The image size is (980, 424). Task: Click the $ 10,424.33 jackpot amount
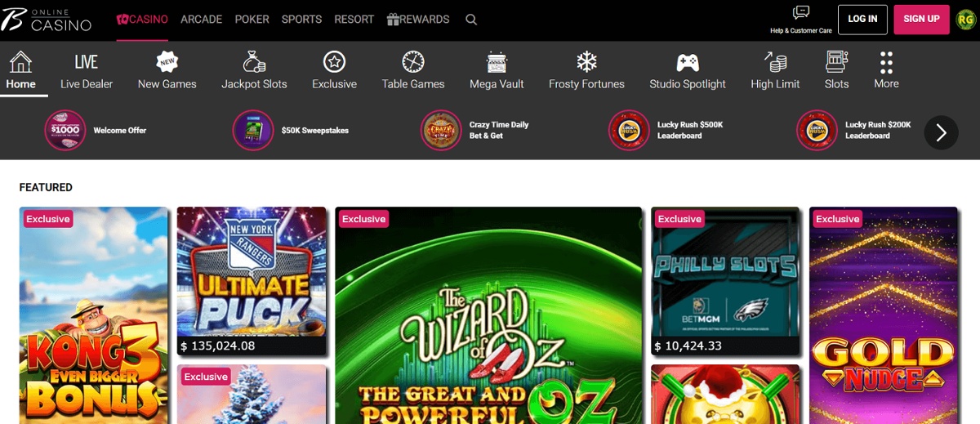coord(688,346)
